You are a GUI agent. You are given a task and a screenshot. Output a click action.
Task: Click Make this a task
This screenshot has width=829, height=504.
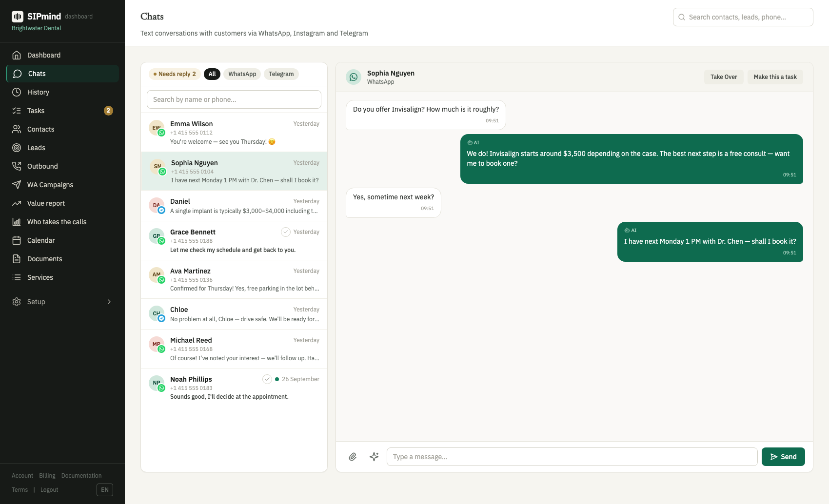(x=775, y=77)
